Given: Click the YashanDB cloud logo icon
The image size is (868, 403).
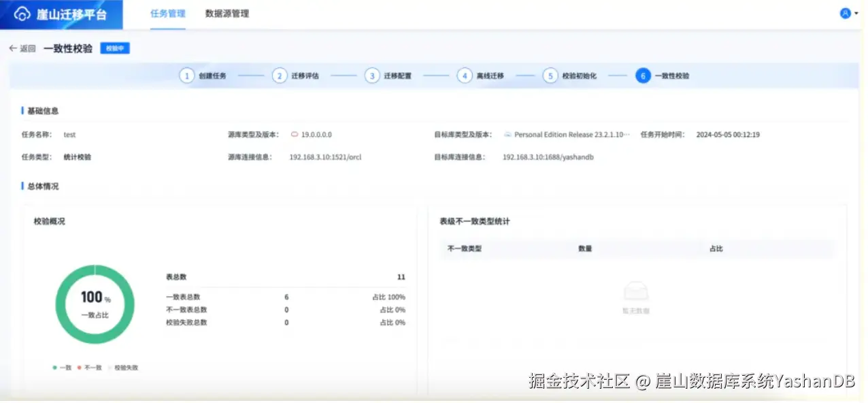Looking at the screenshot, I should click(x=22, y=14).
